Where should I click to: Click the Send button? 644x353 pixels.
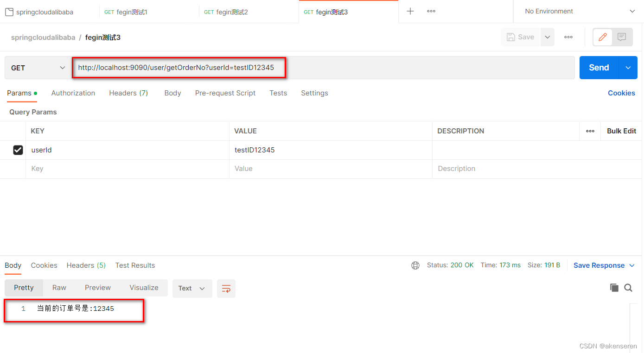click(598, 67)
